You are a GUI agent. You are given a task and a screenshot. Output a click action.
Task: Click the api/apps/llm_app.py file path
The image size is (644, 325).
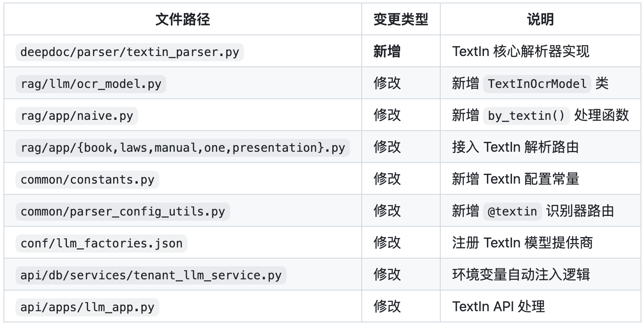coord(87,307)
